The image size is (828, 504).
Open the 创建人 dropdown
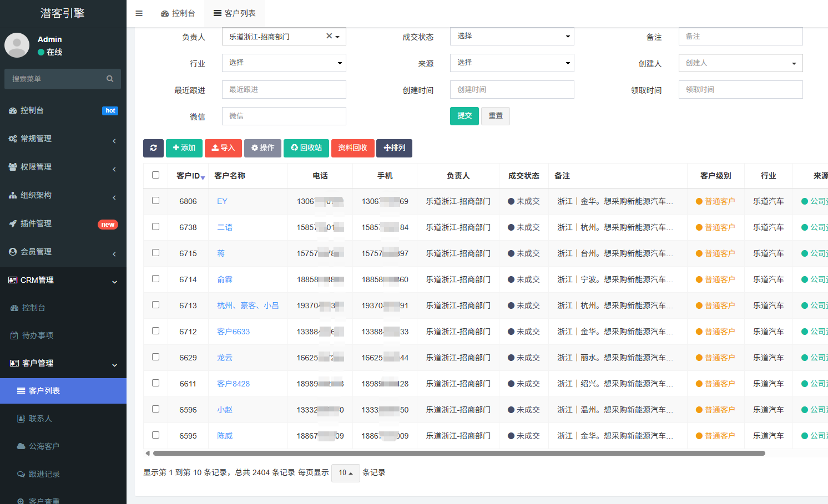pyautogui.click(x=740, y=63)
